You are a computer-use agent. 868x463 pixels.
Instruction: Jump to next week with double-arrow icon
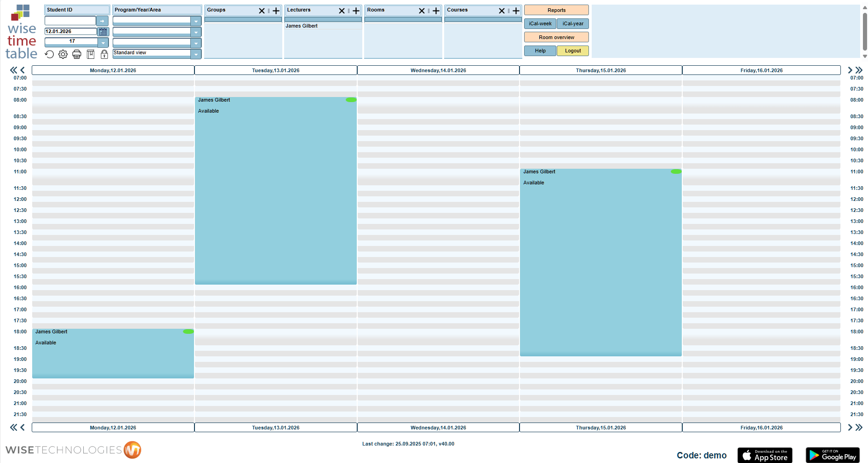(859, 70)
